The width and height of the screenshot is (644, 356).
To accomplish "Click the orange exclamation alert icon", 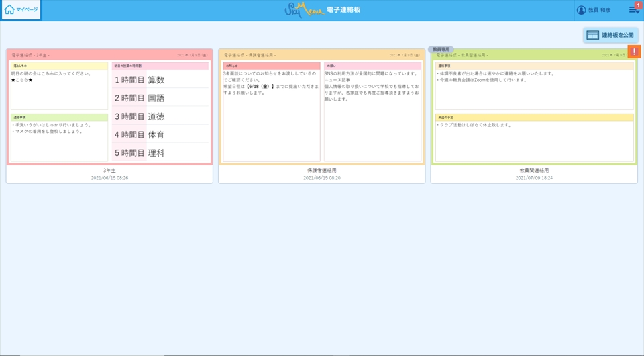I will click(x=634, y=52).
